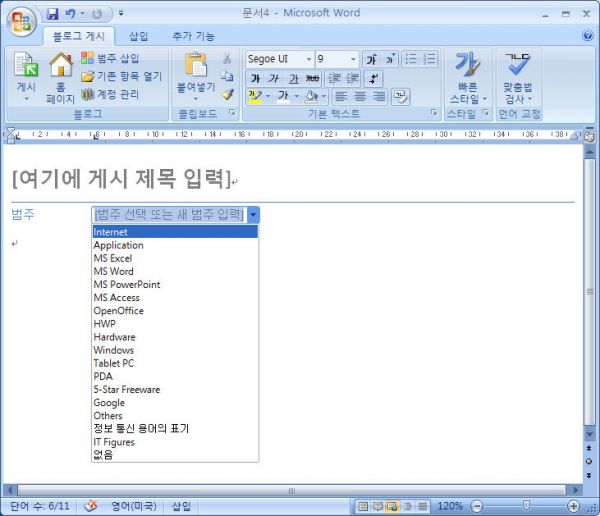Open Styles group dialog launcher
The image size is (600, 516).
pos(485,113)
